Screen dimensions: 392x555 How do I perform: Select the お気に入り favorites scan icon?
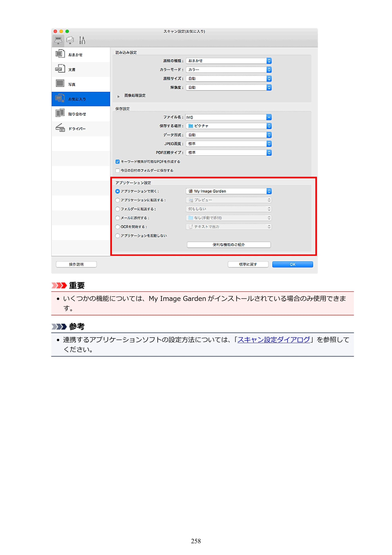point(60,98)
